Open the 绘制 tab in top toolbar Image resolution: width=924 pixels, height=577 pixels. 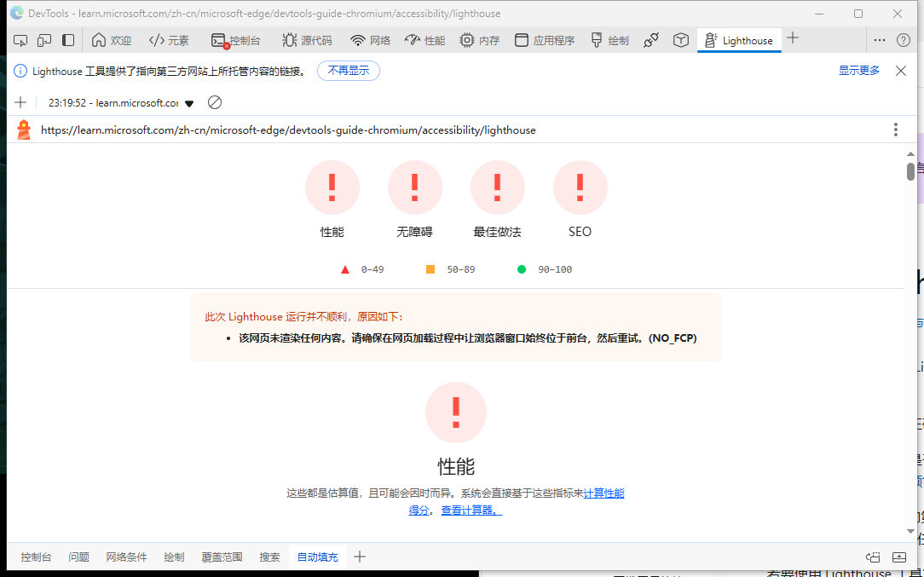[x=610, y=40]
